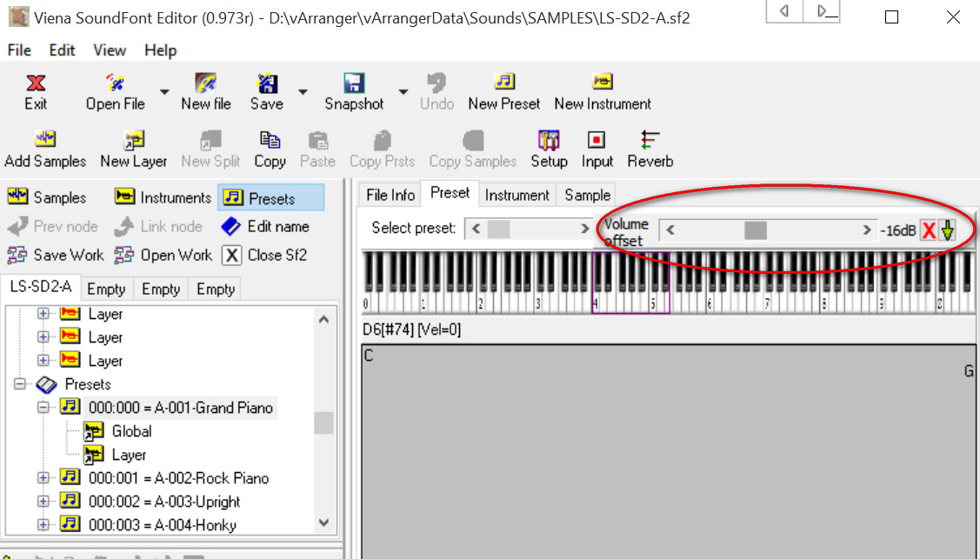Click the preset tree scrollbar thumb
980x559 pixels.
tap(323, 423)
